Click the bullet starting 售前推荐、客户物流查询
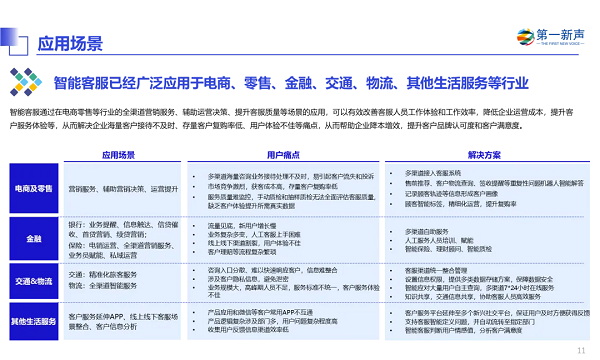 pyautogui.click(x=494, y=183)
